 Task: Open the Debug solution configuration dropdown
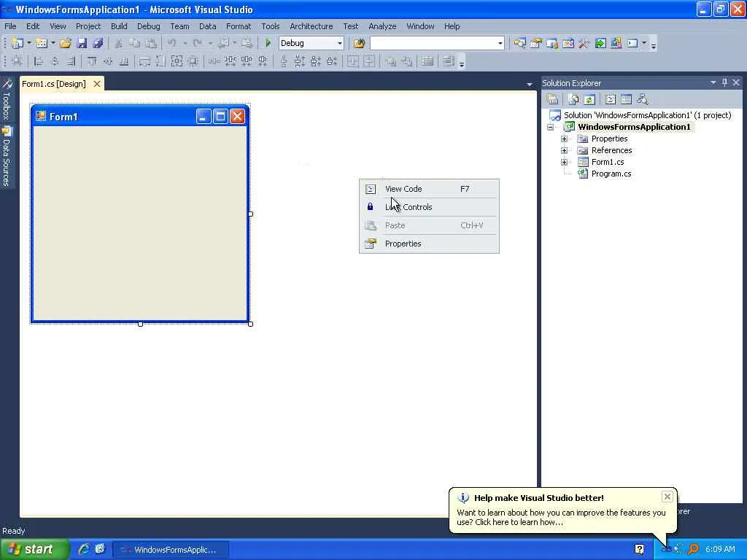340,43
